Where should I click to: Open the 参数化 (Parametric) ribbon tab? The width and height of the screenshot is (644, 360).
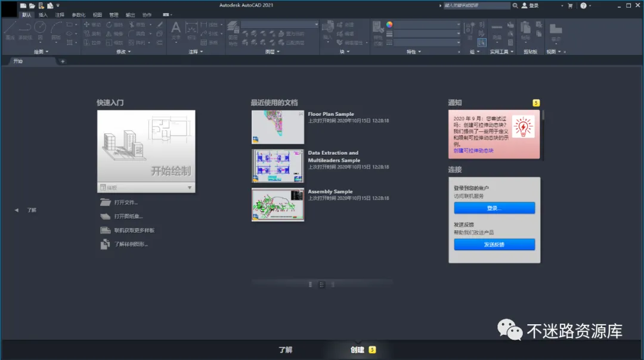[79, 15]
